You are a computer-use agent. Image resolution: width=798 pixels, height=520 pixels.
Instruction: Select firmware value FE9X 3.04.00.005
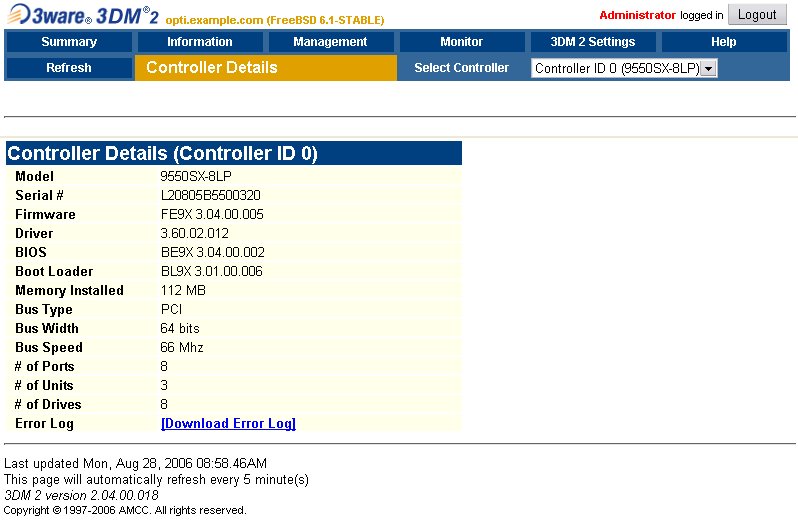click(x=212, y=214)
